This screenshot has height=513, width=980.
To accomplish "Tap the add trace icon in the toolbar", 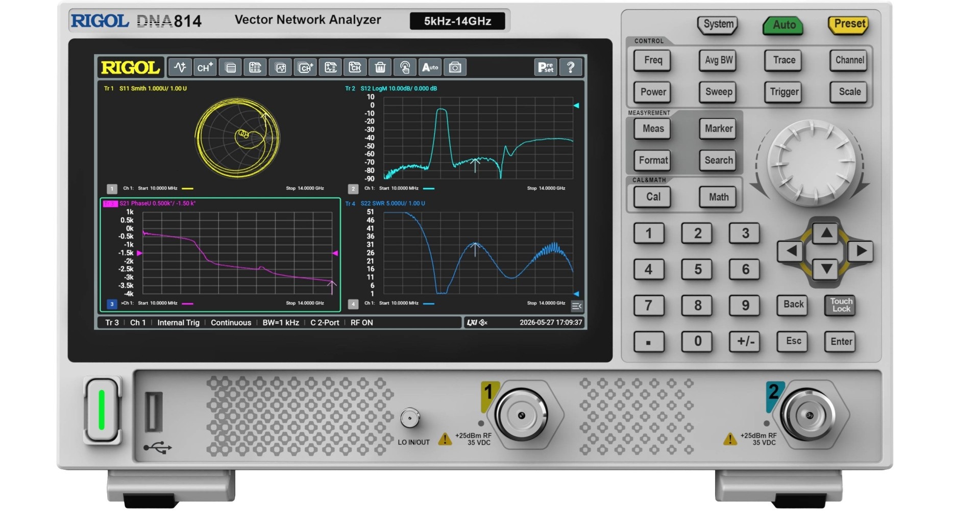I will [x=180, y=67].
